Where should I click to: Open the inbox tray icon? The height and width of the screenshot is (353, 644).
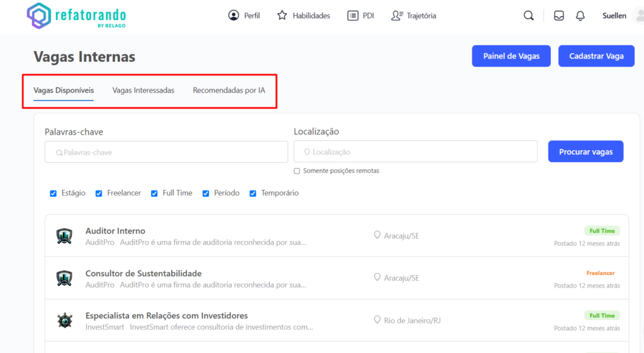[x=558, y=16]
